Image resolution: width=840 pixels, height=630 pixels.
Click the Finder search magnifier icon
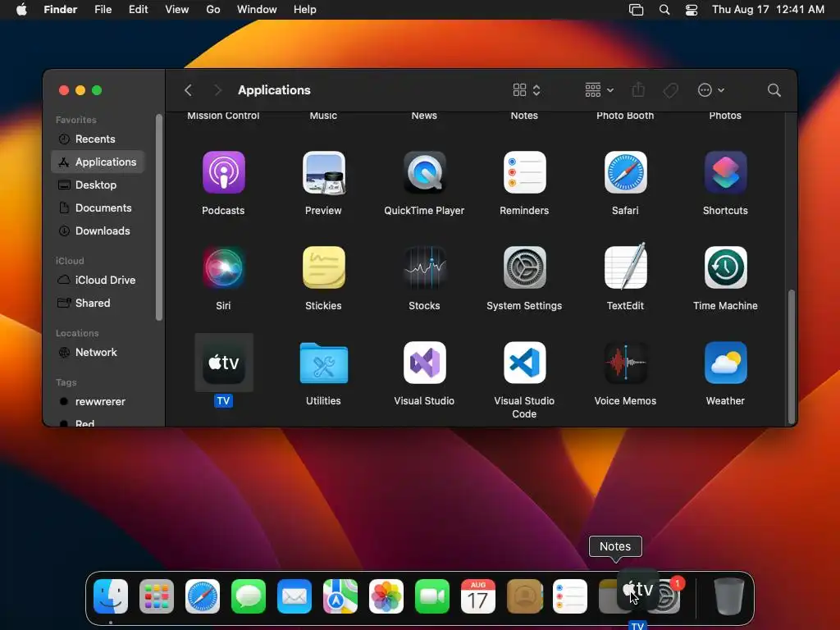pyautogui.click(x=774, y=90)
